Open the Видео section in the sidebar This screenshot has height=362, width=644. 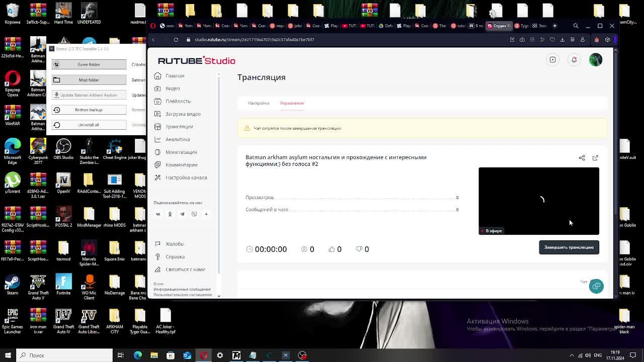pos(168,88)
